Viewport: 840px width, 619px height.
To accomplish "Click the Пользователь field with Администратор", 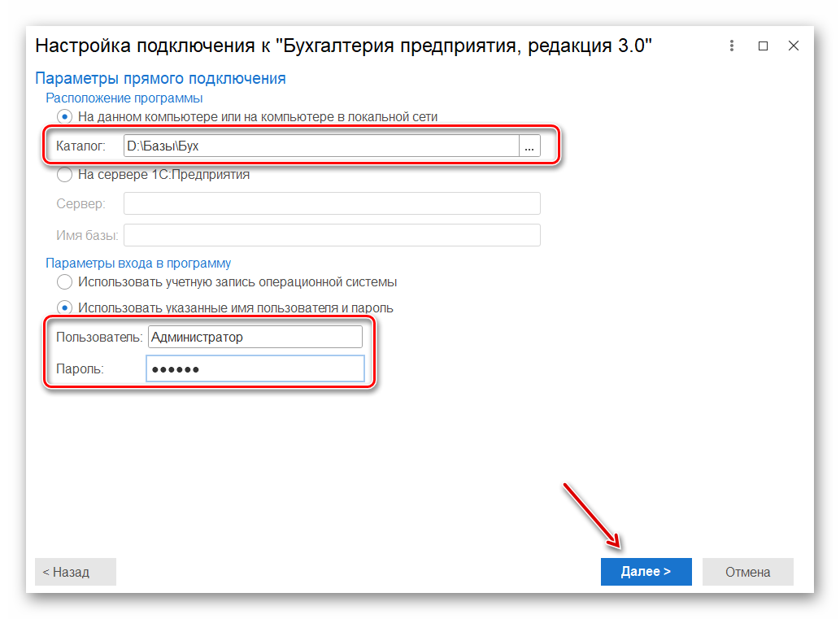I will [255, 337].
